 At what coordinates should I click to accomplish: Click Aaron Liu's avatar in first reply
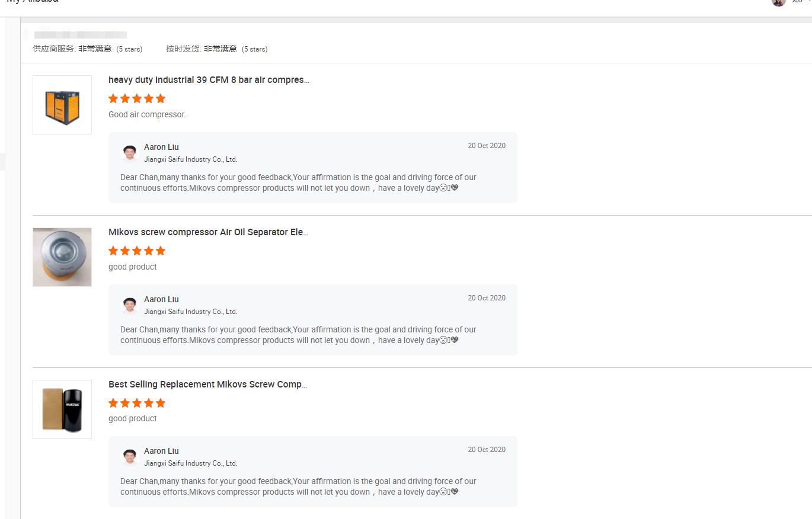129,153
